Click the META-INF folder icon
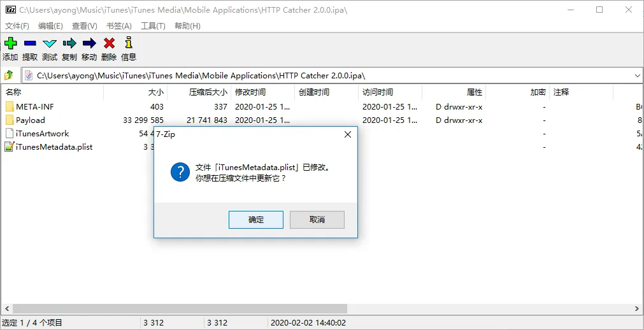The height and width of the screenshot is (330, 644). coord(10,107)
